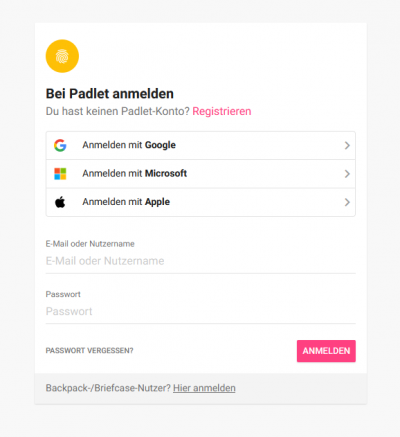This screenshot has height=437, width=400.
Task: Click the Microsoft four-square logo icon
Action: click(60, 174)
